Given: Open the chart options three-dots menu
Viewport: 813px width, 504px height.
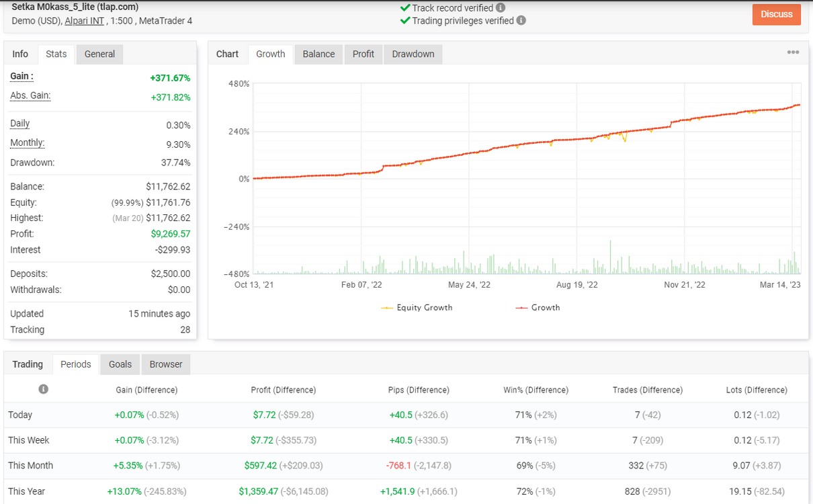Looking at the screenshot, I should pos(793,52).
